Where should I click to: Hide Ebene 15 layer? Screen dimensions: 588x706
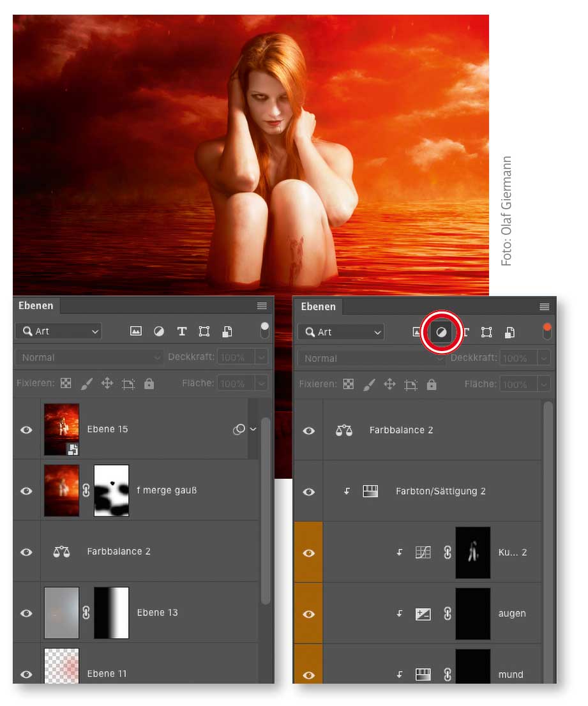27,430
